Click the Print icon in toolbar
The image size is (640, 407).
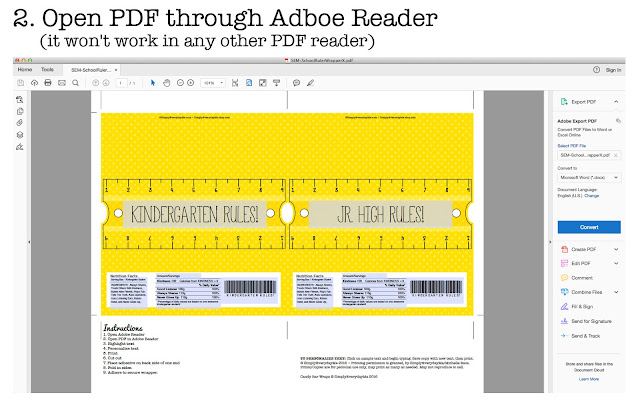coord(48,83)
